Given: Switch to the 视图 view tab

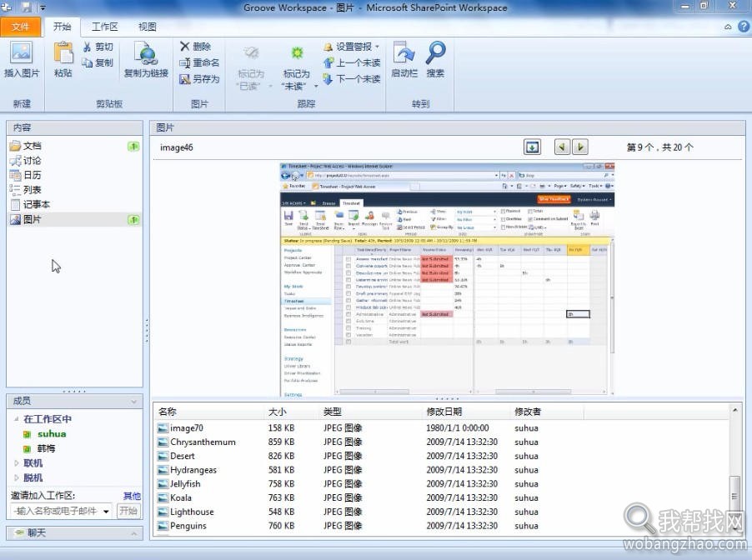Looking at the screenshot, I should tap(148, 27).
